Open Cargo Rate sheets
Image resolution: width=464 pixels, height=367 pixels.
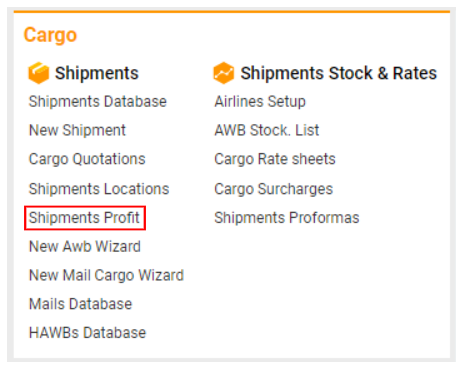point(275,159)
